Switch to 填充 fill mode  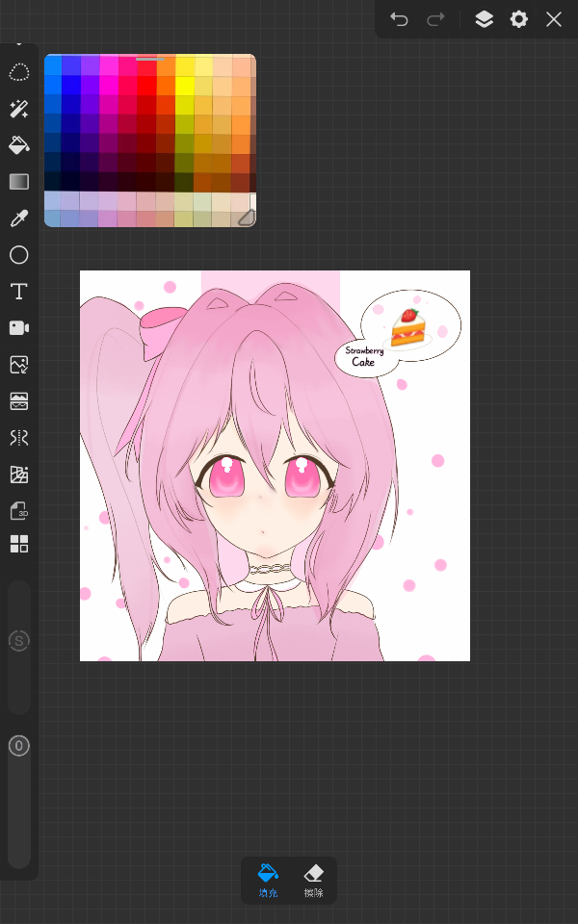268,881
